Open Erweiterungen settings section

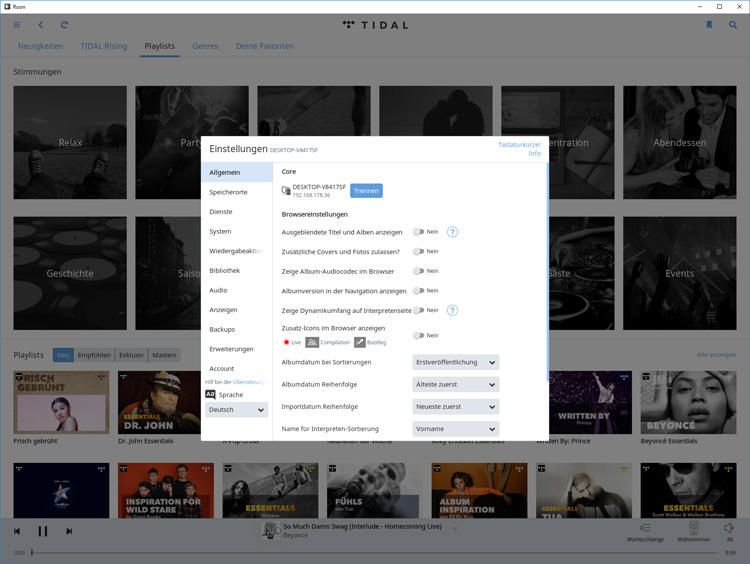pyautogui.click(x=237, y=349)
